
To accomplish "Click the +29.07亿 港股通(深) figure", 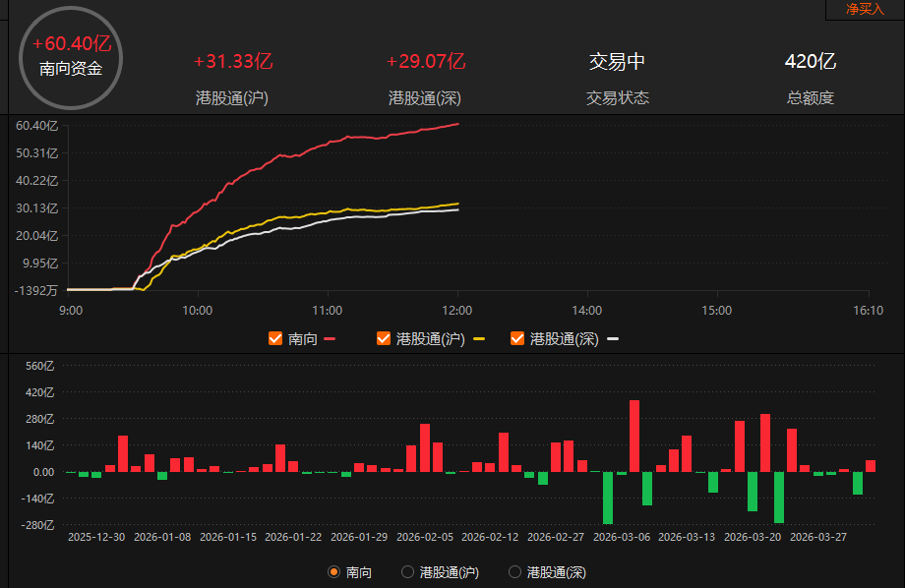I will (425, 61).
